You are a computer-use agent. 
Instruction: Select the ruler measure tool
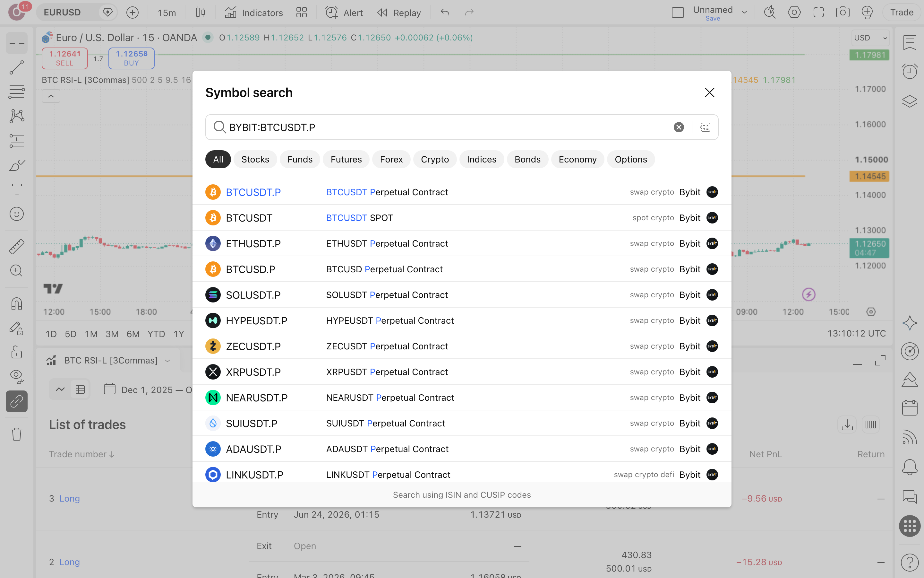[x=16, y=247]
